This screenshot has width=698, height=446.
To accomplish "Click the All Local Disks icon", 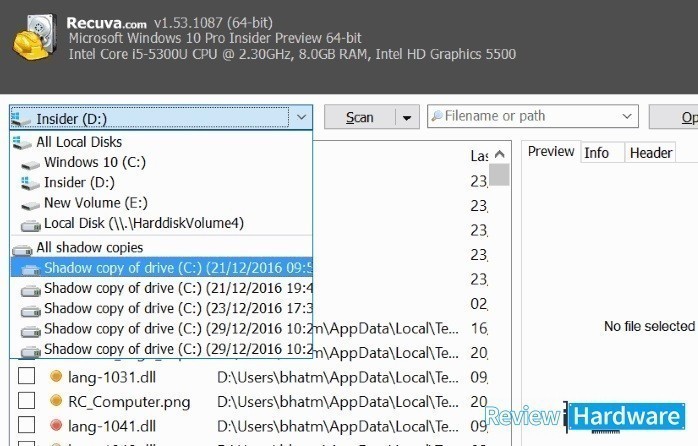I will click(22, 143).
